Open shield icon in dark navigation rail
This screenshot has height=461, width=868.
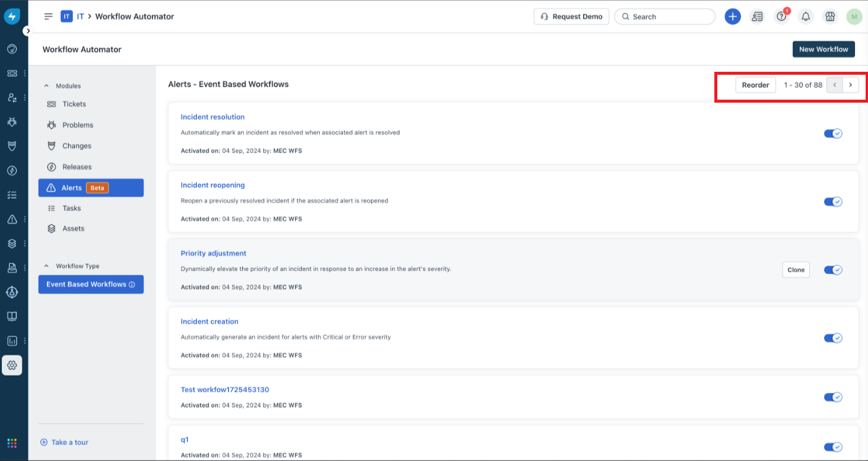click(x=12, y=146)
